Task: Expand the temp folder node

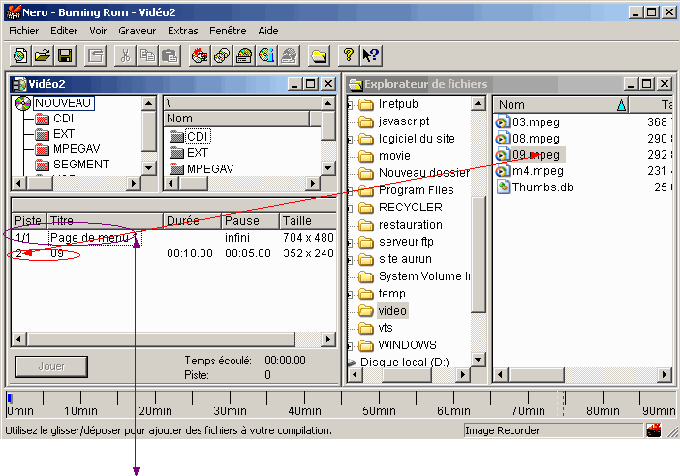Action: pyautogui.click(x=350, y=295)
